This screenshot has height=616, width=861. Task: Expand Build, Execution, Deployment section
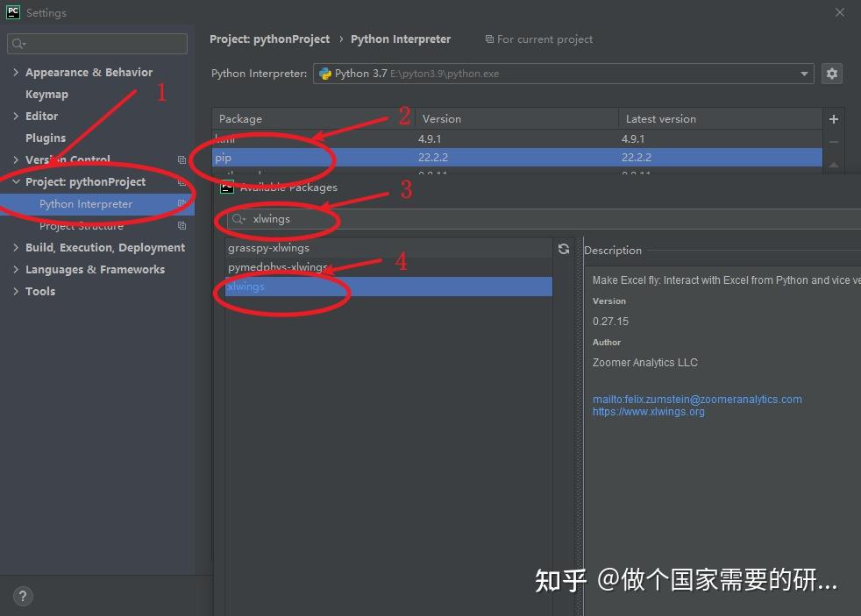[16, 247]
